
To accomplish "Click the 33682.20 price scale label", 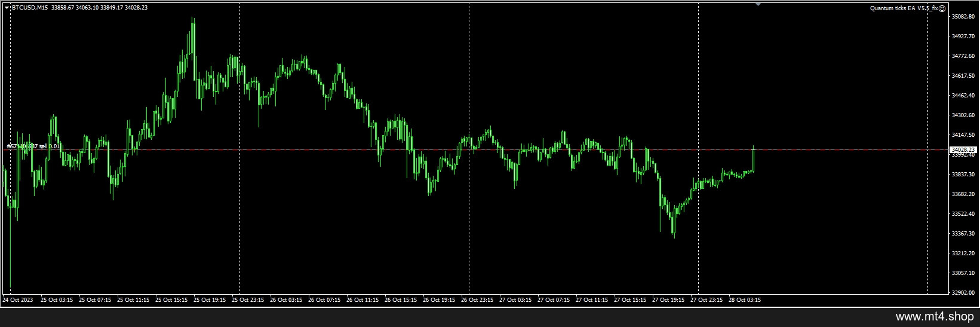I will click(963, 194).
